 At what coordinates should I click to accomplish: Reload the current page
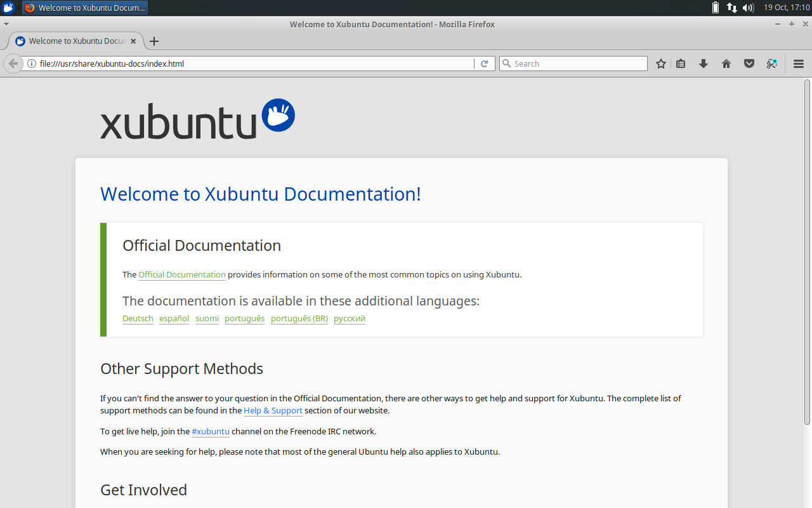[x=484, y=63]
